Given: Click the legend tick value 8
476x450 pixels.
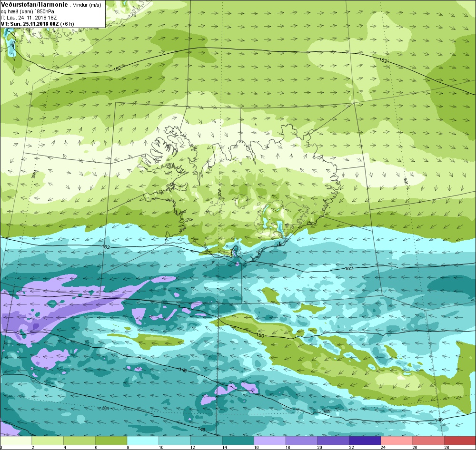Looking at the screenshot, I should tap(129, 447).
